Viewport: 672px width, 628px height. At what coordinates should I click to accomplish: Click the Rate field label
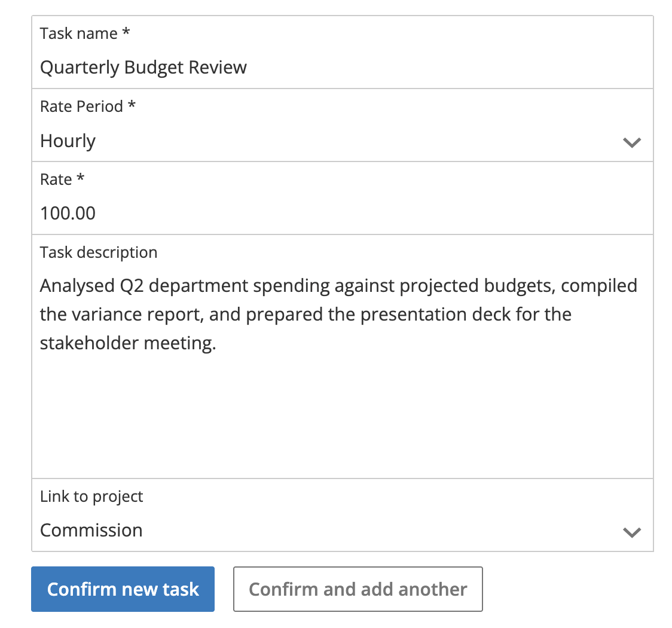62,179
